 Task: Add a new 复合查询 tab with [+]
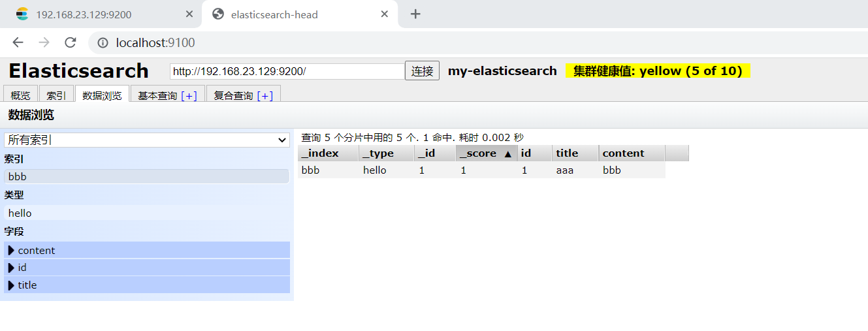tap(265, 95)
